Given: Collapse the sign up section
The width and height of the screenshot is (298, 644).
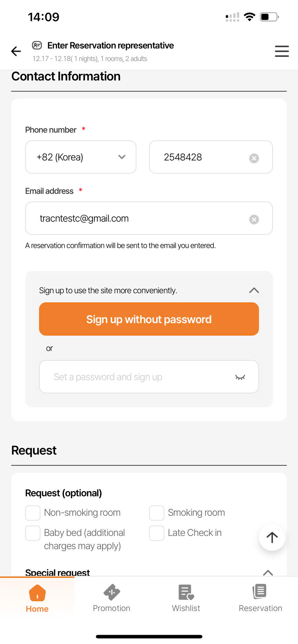Looking at the screenshot, I should click(254, 290).
